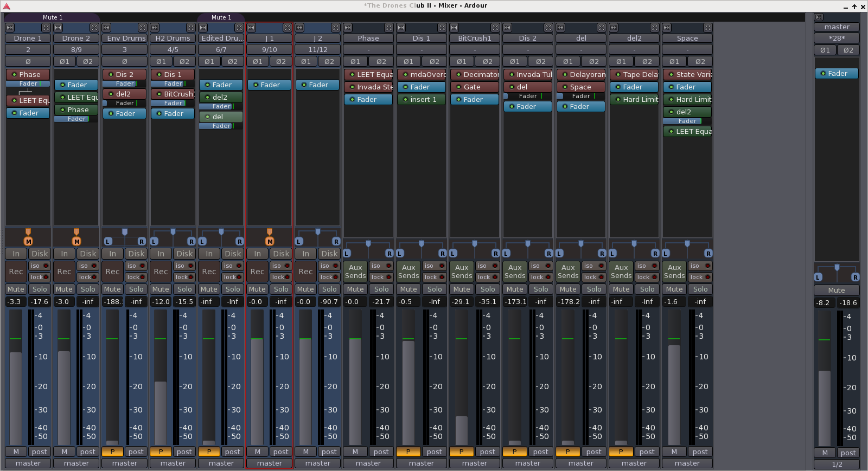Click the -3.3 gain entry on Drone 1
868x471 pixels.
(x=16, y=302)
